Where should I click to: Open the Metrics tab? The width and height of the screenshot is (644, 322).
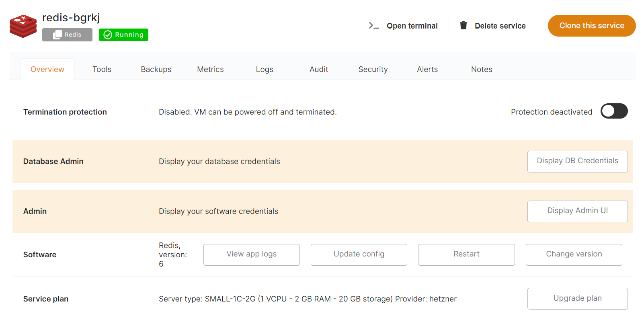click(210, 70)
